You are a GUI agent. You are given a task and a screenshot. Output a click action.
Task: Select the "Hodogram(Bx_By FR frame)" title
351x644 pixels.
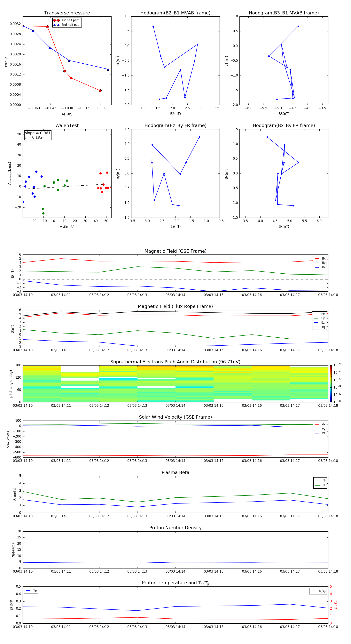point(284,125)
